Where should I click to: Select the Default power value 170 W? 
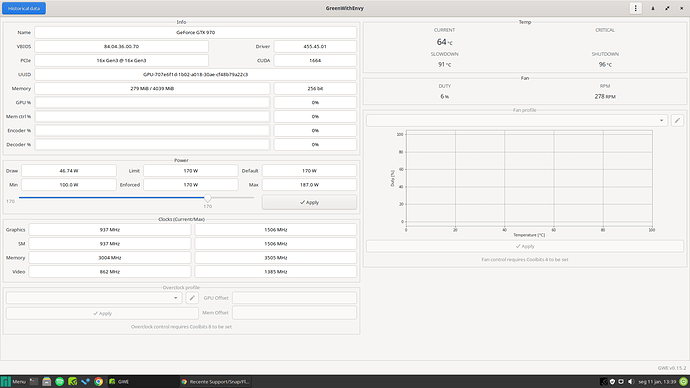(309, 171)
